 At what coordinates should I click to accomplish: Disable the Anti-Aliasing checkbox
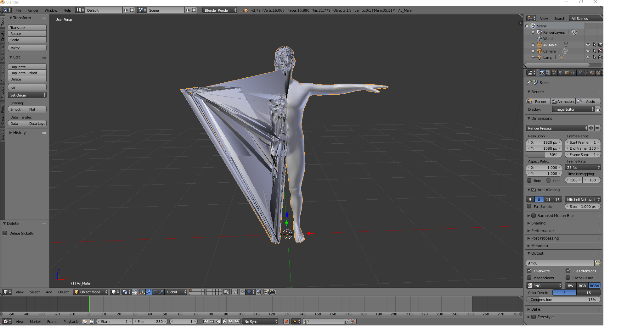(x=534, y=190)
